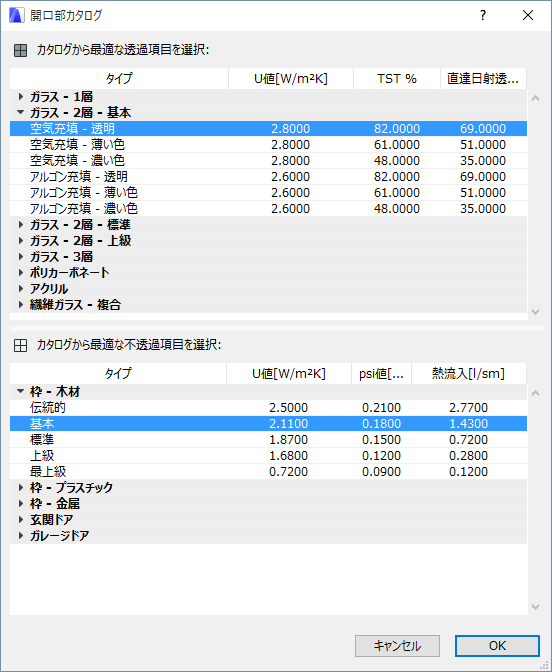Click down arrow of transparent list scrollbar
The width and height of the screenshot is (552, 672).
tap(535, 312)
